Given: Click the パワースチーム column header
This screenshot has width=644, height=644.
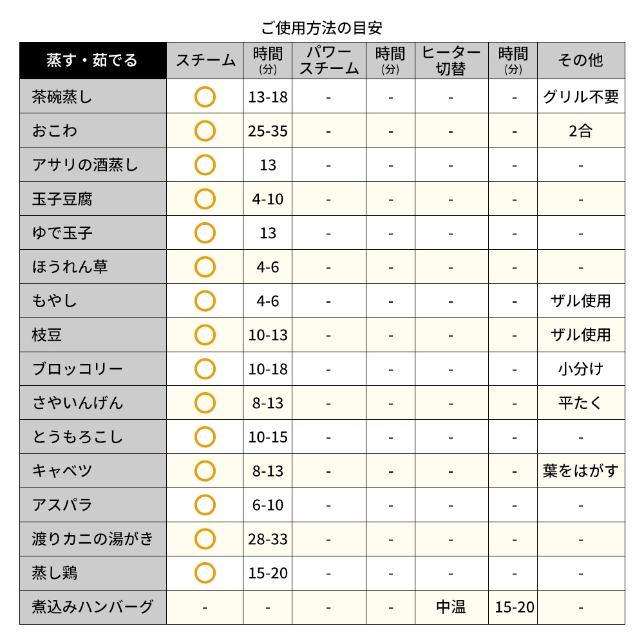Looking at the screenshot, I should coord(329,61).
